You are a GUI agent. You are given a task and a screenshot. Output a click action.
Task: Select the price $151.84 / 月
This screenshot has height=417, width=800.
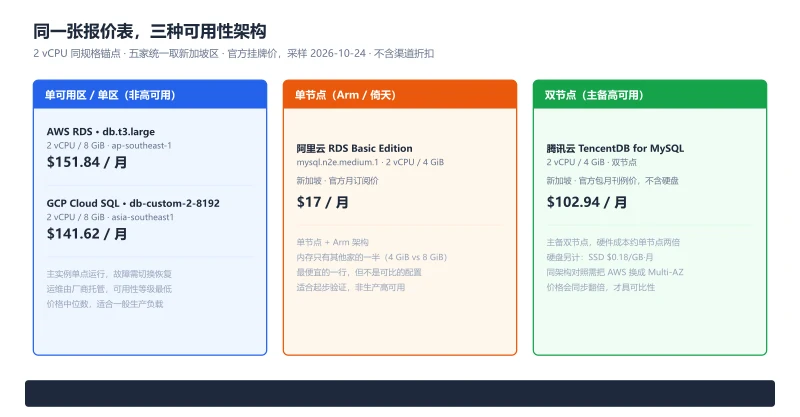point(87,162)
